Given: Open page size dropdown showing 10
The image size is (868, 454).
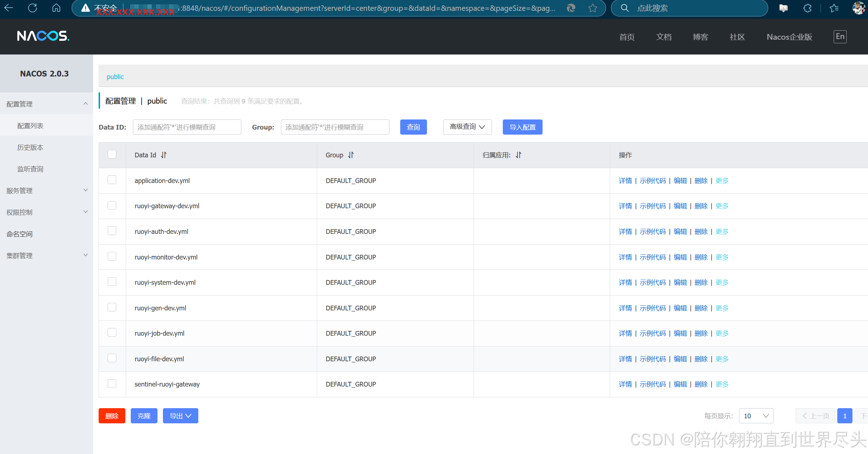Looking at the screenshot, I should (x=756, y=416).
